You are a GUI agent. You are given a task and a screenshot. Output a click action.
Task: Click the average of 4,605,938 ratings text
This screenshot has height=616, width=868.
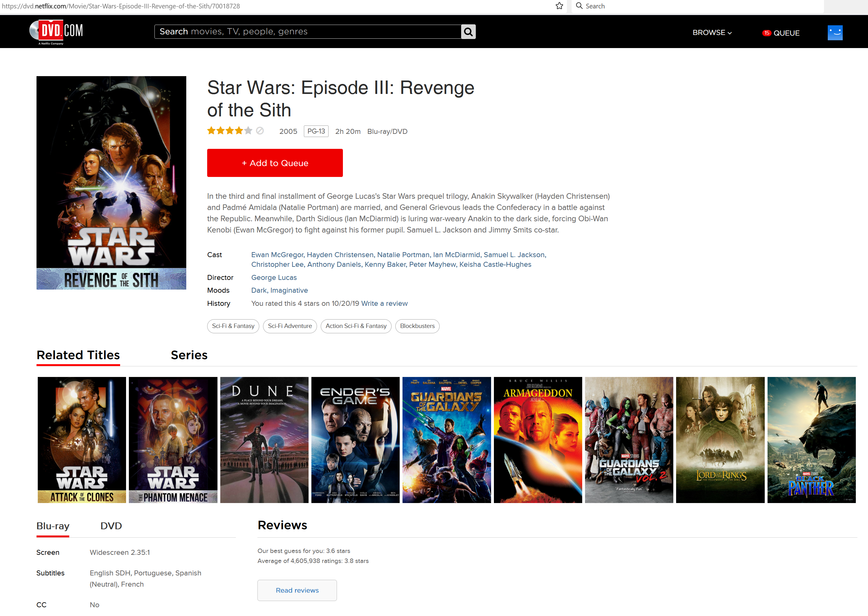(313, 561)
